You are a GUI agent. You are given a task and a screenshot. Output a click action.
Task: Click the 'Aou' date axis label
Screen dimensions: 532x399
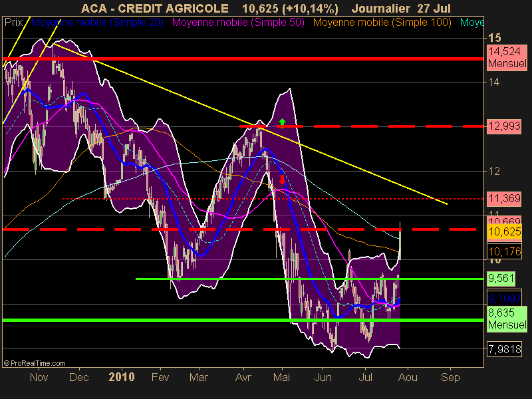tap(408, 377)
